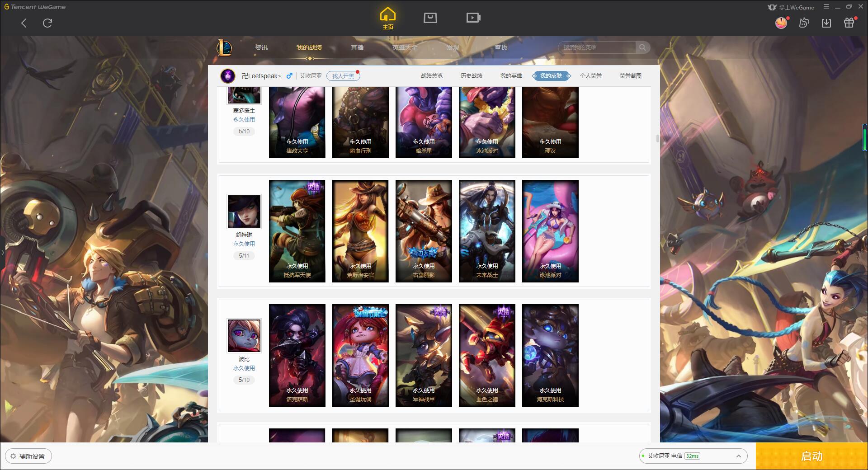This screenshot has height=470, width=868.
Task: Switch to 战绩总览 sub-tab
Action: pyautogui.click(x=432, y=76)
